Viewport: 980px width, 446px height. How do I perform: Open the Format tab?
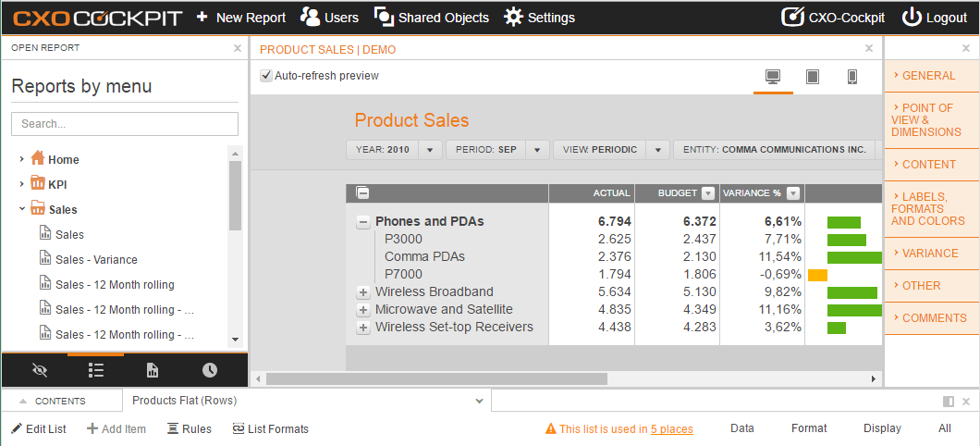pyautogui.click(x=809, y=428)
